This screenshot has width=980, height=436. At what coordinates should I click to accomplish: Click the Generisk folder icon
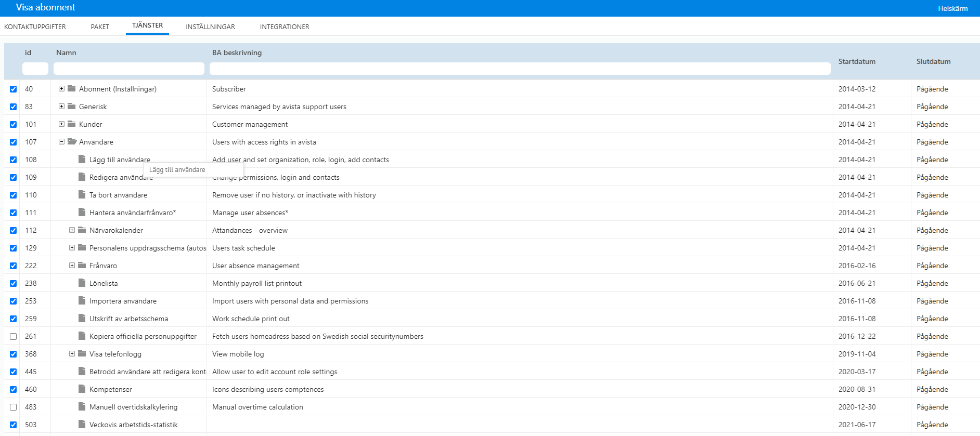point(72,106)
